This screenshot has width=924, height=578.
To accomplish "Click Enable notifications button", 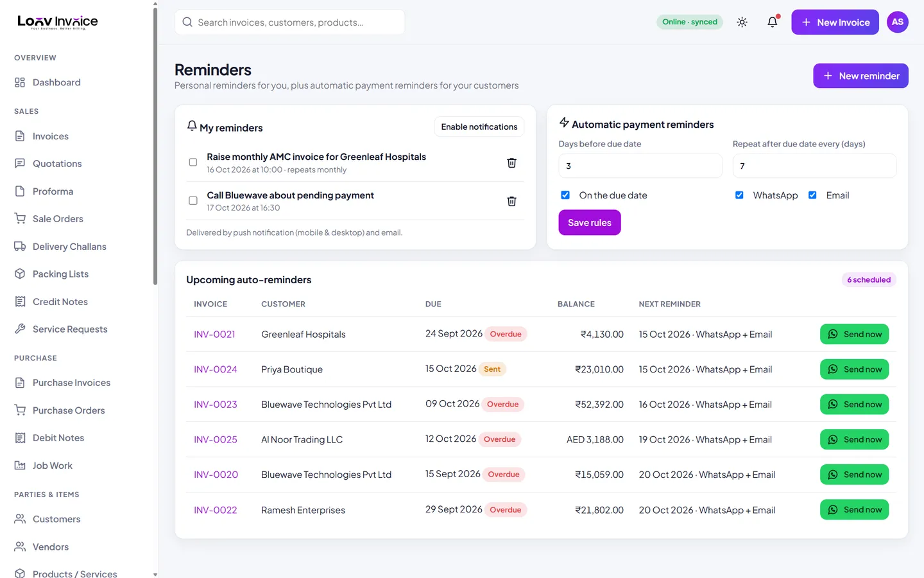I will coord(479,127).
